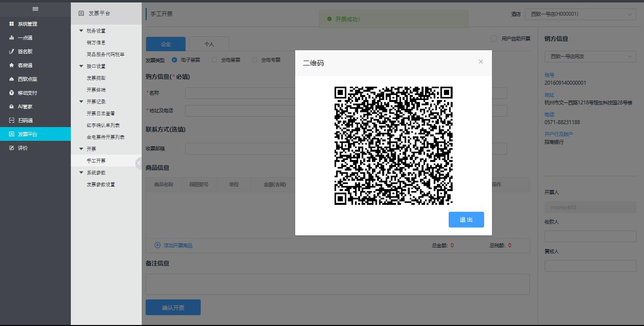Click the plus icon beside 添加开票商品
This screenshot has width=644, height=326.
[x=157, y=245]
